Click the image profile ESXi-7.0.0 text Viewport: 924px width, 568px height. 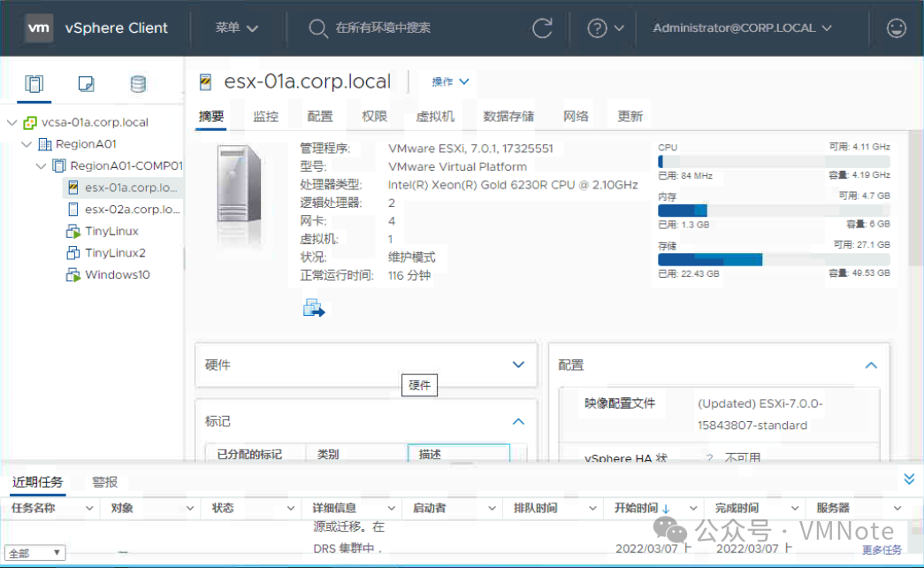point(760,414)
